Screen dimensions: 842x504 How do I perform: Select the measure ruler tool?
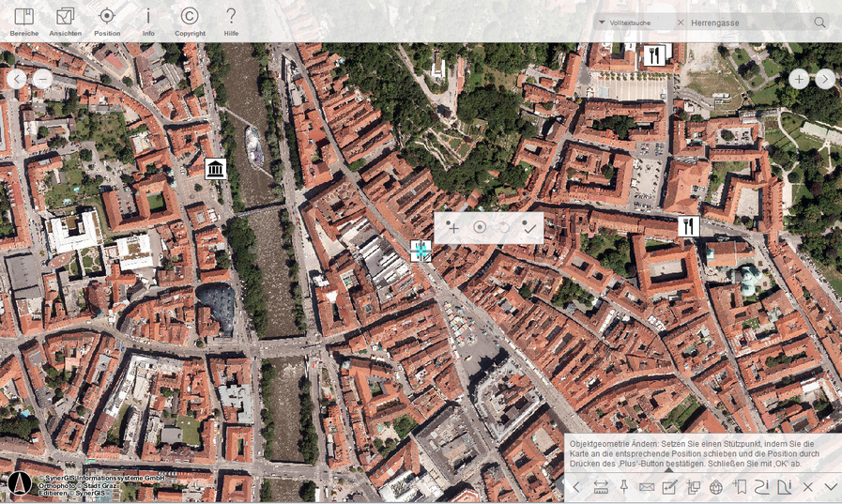tap(601, 487)
